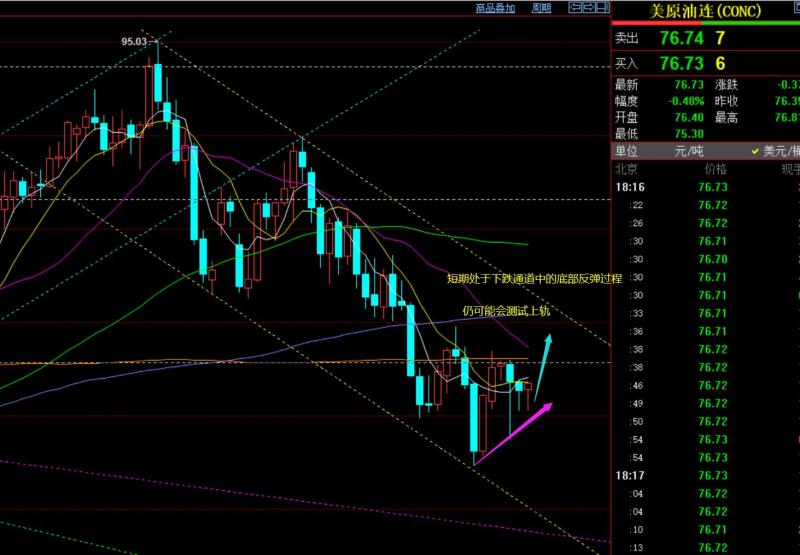This screenshot has width=800, height=555.
Task: Click the horizontal zoom chart icon
Action: [x=603, y=7]
